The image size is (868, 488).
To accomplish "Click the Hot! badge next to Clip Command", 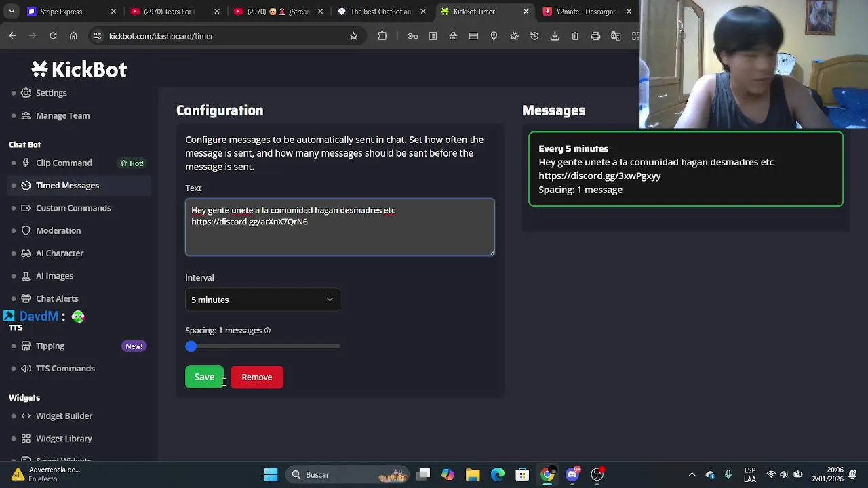I will [132, 163].
